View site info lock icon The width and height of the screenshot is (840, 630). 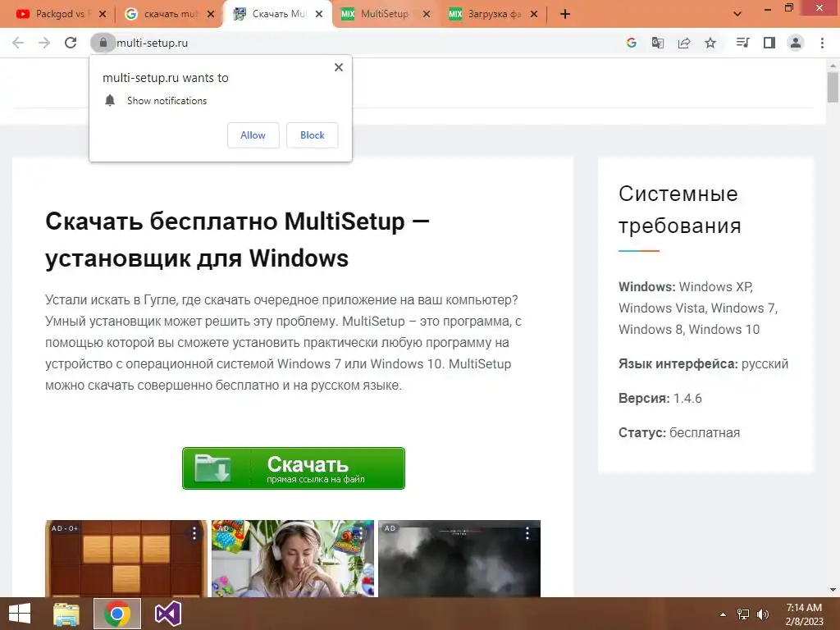[x=103, y=43]
